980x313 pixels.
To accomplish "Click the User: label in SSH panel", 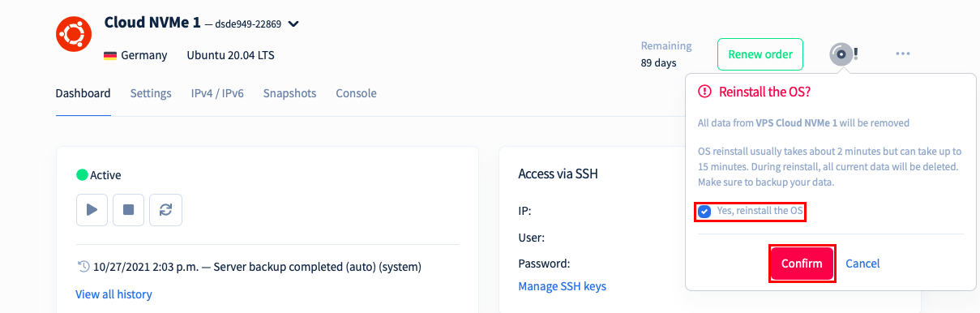I will (531, 238).
